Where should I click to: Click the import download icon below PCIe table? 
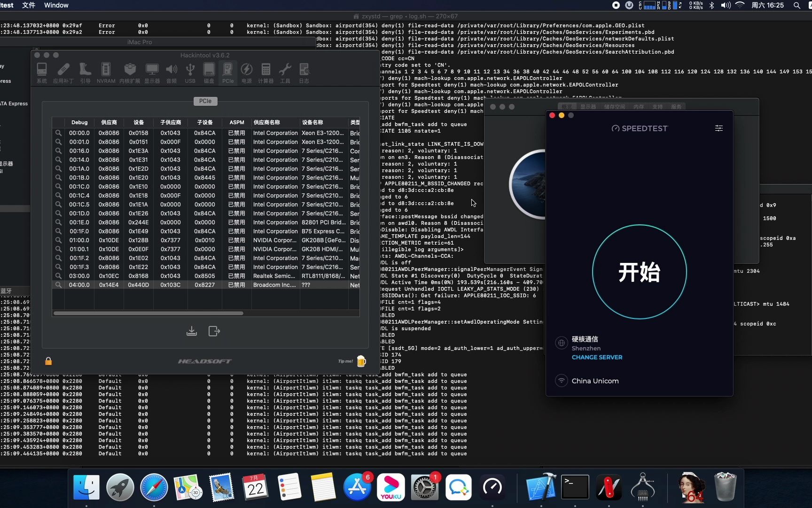[x=192, y=331]
